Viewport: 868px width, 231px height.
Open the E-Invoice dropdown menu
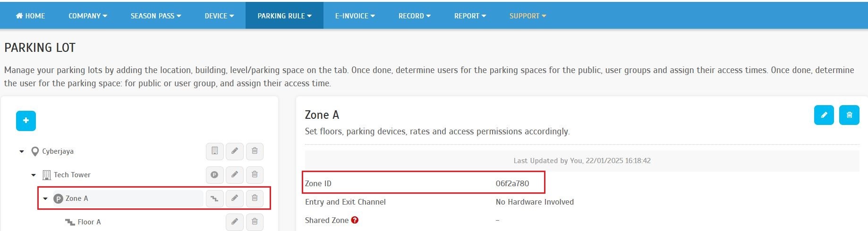click(x=355, y=16)
